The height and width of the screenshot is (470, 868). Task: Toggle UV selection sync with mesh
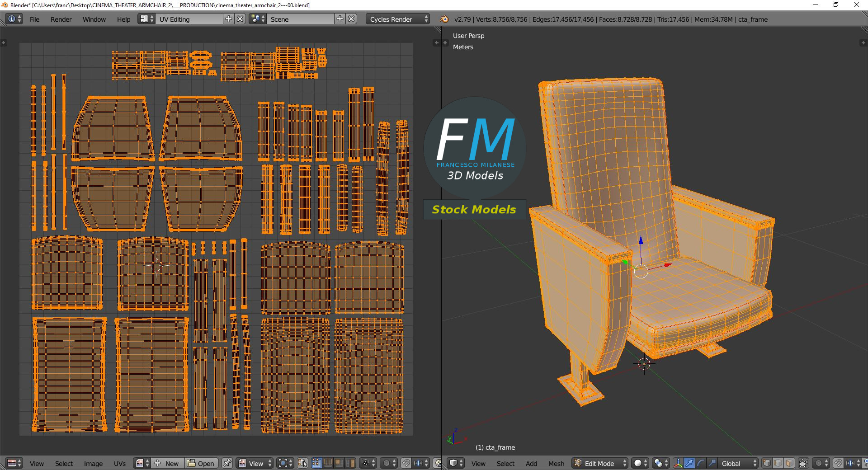[302, 463]
